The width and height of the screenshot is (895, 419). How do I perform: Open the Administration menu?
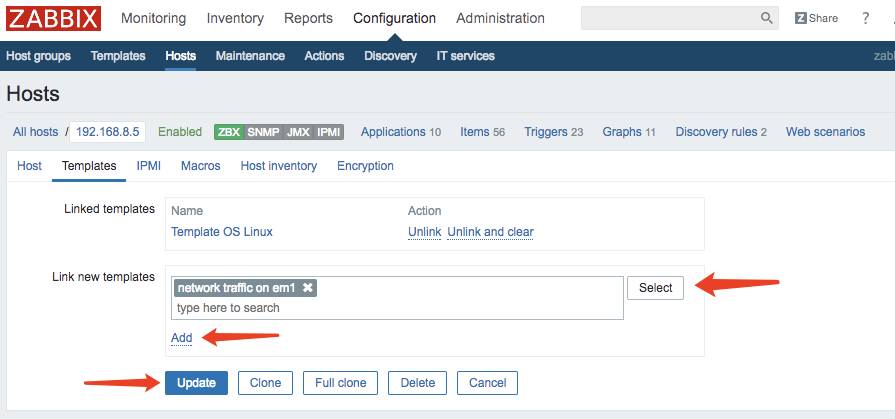[x=500, y=18]
